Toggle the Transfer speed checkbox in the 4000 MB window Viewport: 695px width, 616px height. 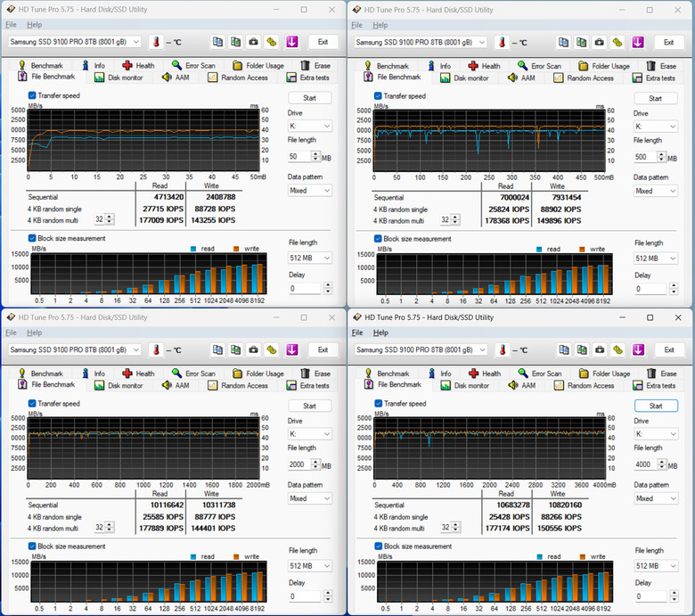(378, 403)
